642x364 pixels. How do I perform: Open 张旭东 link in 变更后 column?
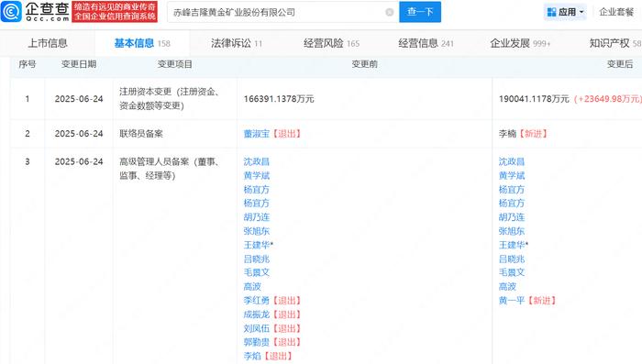(512, 231)
